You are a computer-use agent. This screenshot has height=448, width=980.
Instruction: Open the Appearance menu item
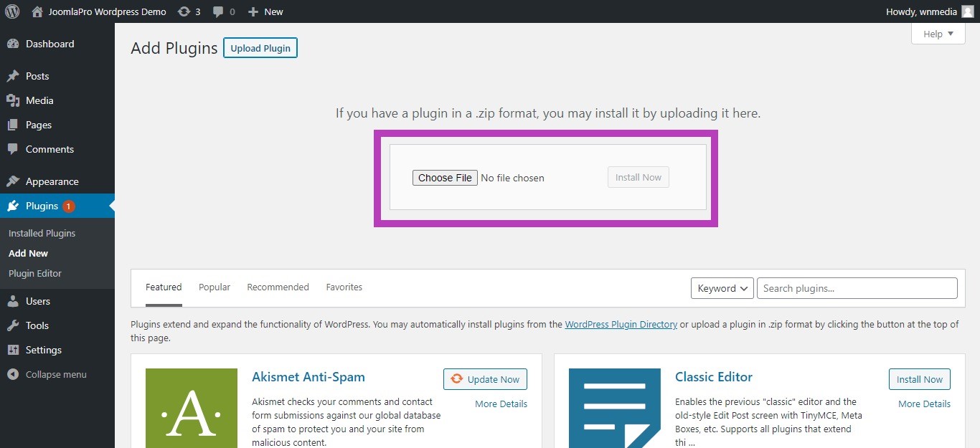pos(57,181)
